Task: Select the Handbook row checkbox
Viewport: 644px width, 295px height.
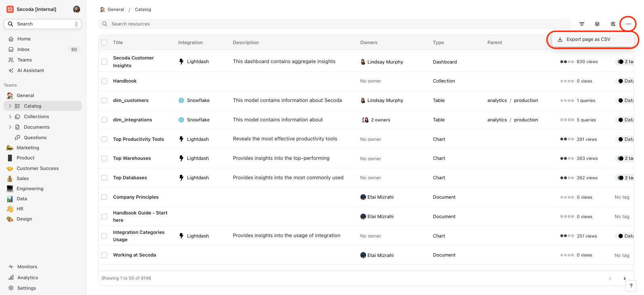Action: (104, 81)
